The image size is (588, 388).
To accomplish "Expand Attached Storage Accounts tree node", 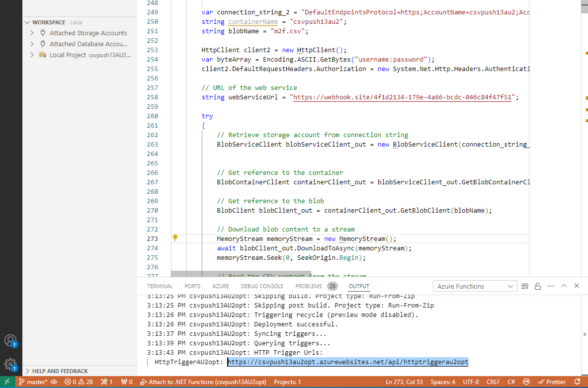I will (x=32, y=33).
